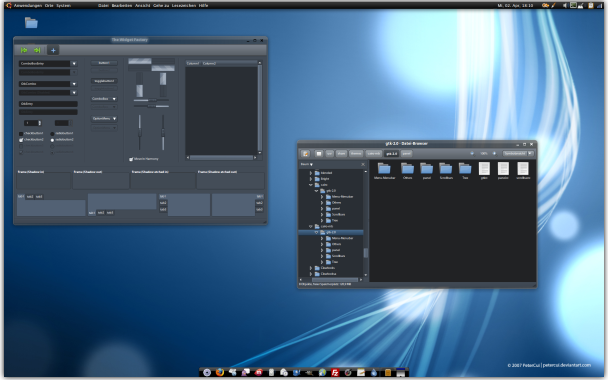
Task: Select the Scrollbars folder icon in main view
Action: tap(446, 168)
